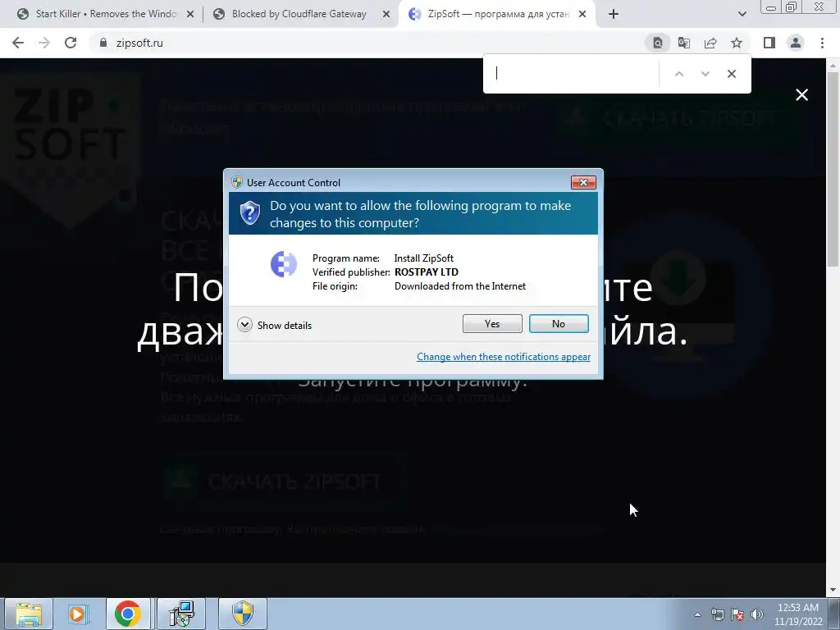This screenshot has height=630, width=840.
Task: Go forward in browser history
Action: [44, 43]
